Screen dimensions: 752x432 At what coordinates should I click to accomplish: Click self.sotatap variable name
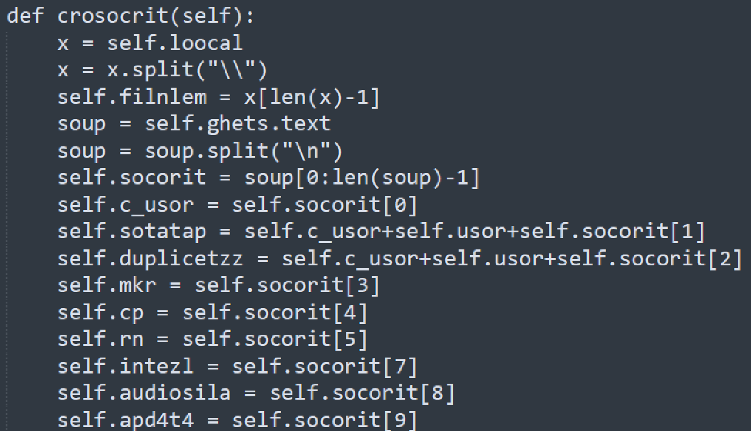click(x=132, y=232)
